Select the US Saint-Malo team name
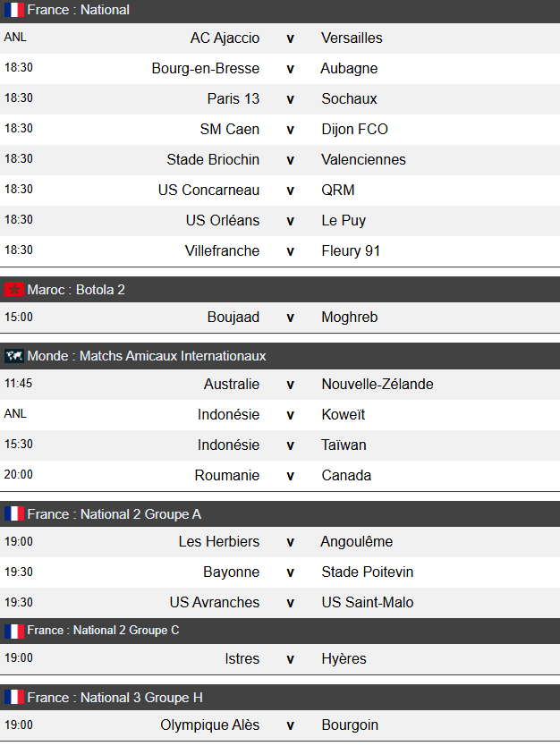 [x=367, y=603]
